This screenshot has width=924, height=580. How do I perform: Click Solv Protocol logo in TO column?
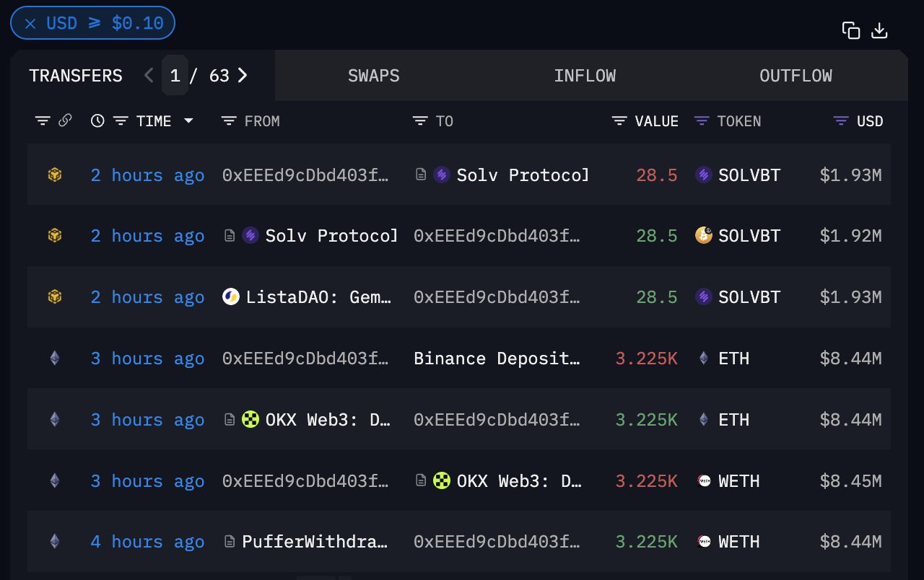442,175
